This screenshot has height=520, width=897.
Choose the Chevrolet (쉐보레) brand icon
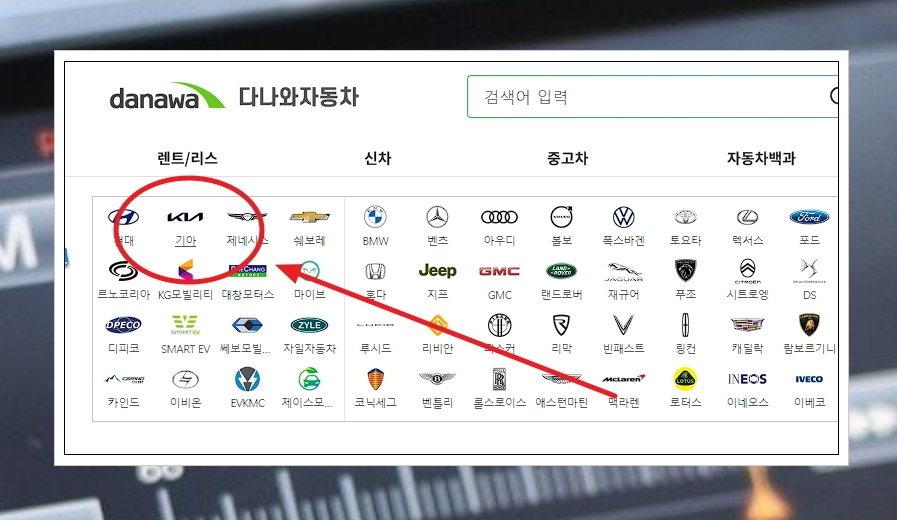[309, 217]
